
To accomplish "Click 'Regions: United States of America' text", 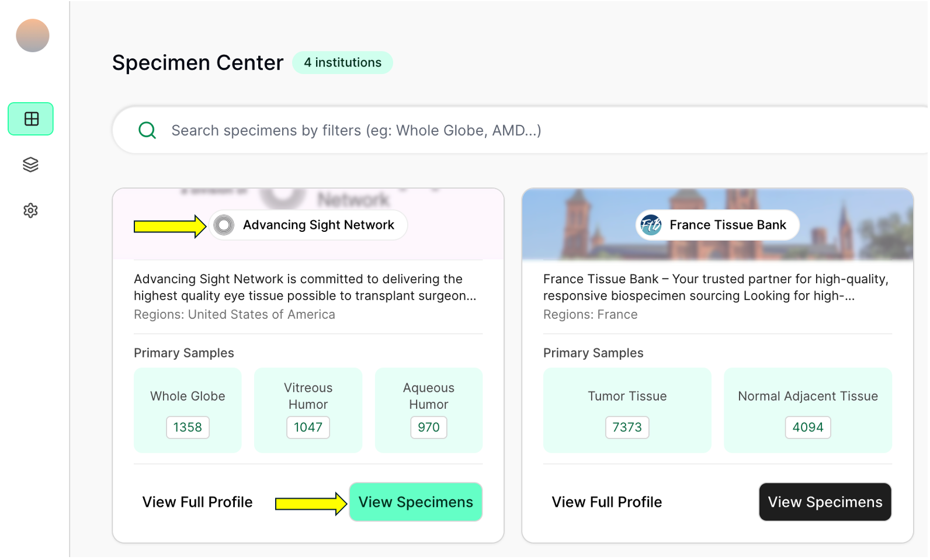I will click(x=234, y=315).
